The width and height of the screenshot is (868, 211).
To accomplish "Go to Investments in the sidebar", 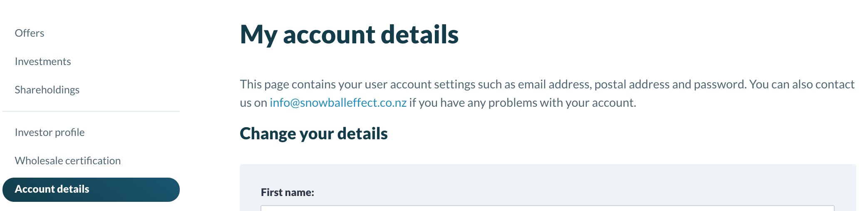I will 43,61.
